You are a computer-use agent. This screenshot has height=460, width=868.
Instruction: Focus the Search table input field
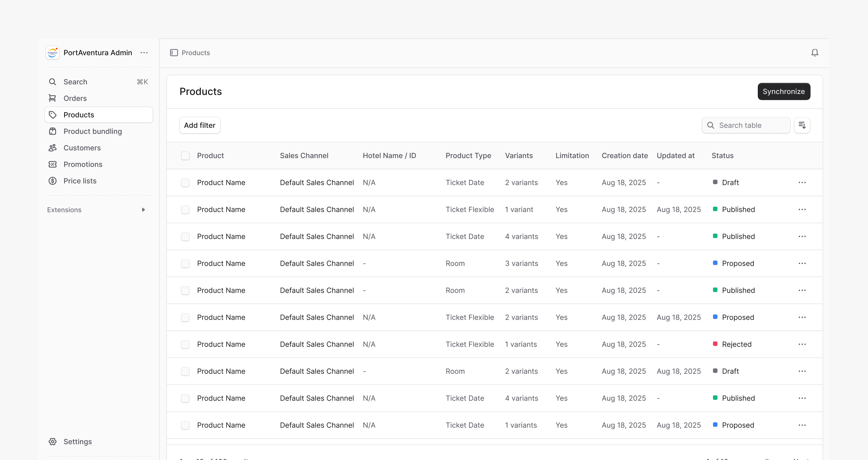click(746, 125)
